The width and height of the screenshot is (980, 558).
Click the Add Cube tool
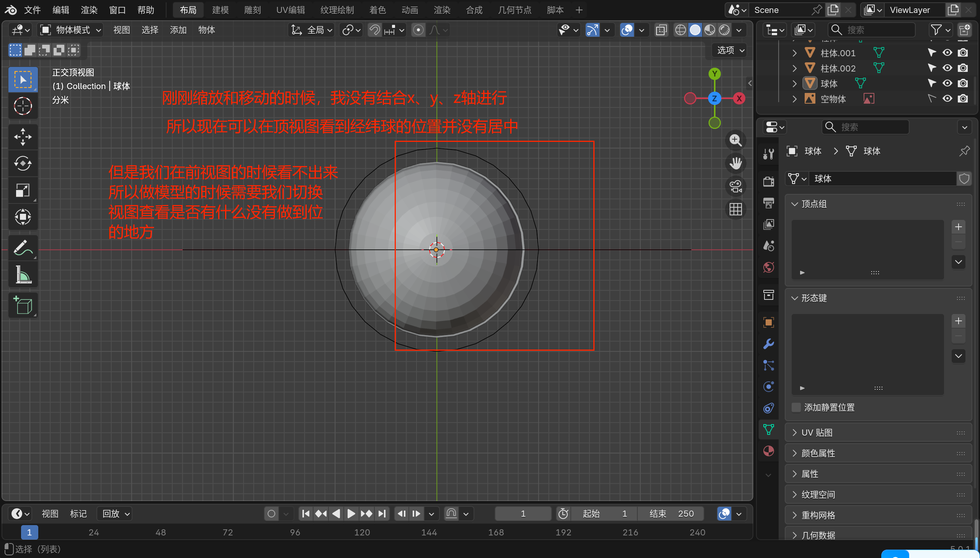coord(23,306)
